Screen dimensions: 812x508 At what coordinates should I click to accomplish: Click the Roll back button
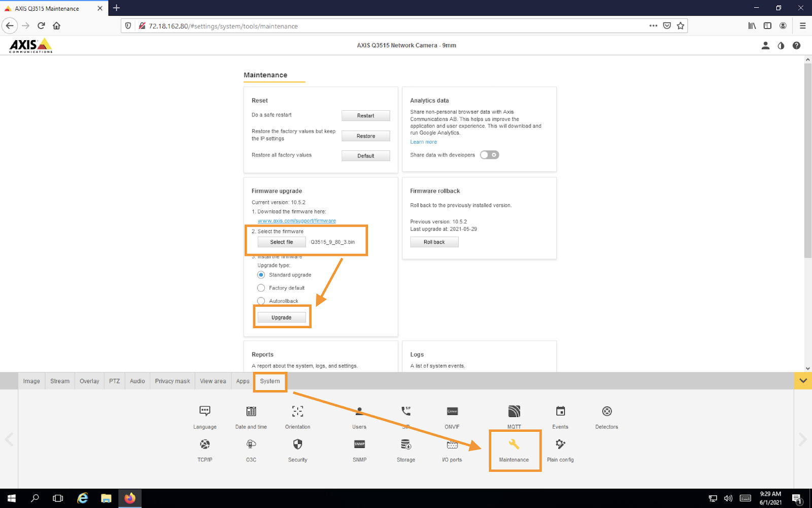coord(434,242)
